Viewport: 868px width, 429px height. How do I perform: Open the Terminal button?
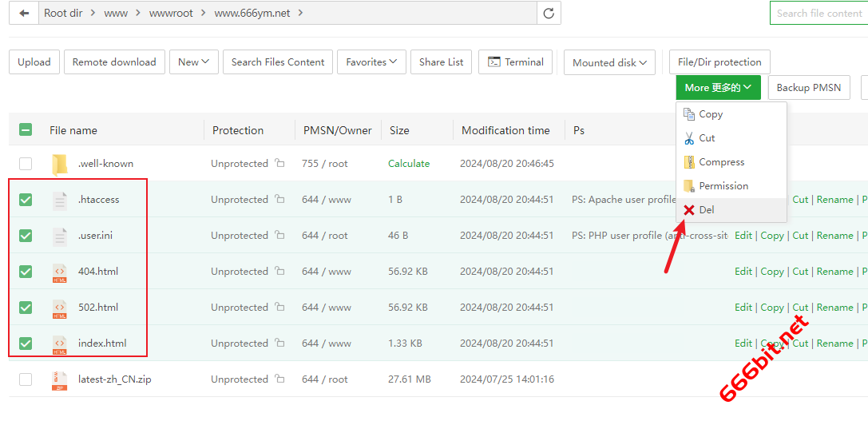pos(516,62)
